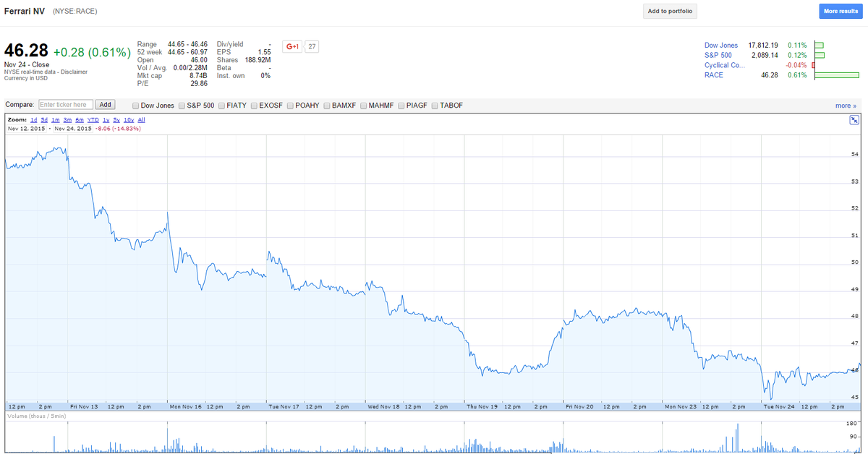Click the Mkt cap value 8.74B
Image resolution: width=868 pixels, height=454 pixels.
pos(198,76)
